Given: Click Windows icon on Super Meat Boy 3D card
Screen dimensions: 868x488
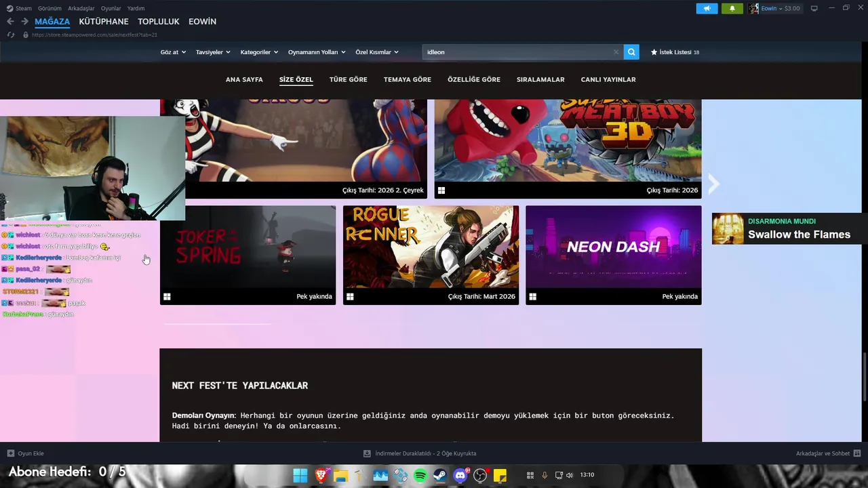Looking at the screenshot, I should pos(441,190).
